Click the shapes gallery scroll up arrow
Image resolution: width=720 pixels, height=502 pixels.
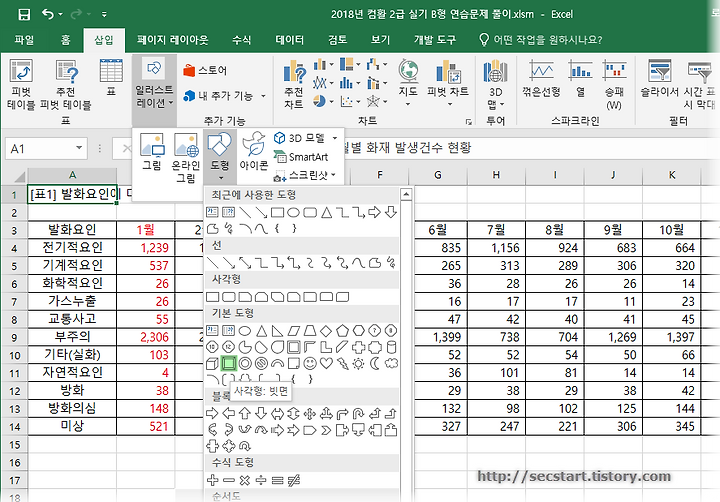coord(406,195)
